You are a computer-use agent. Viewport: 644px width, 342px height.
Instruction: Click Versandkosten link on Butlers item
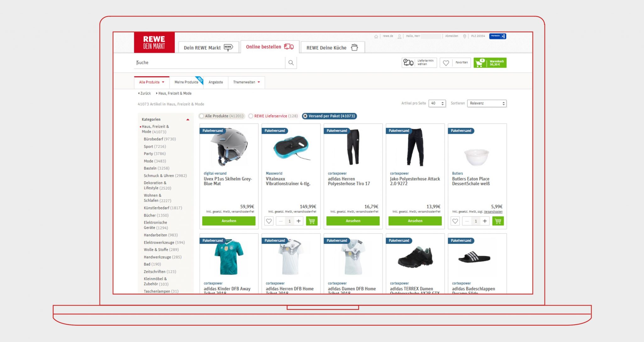pos(493,212)
